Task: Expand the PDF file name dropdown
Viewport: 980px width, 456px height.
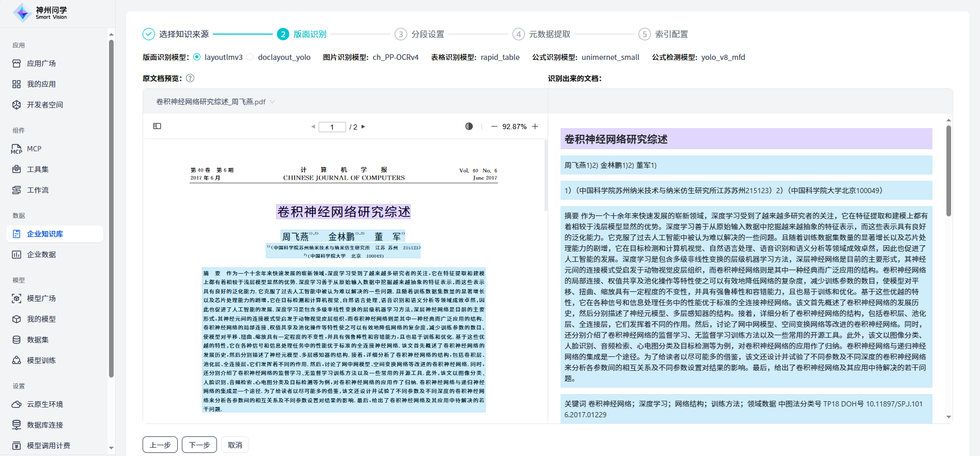Action: click(x=272, y=102)
